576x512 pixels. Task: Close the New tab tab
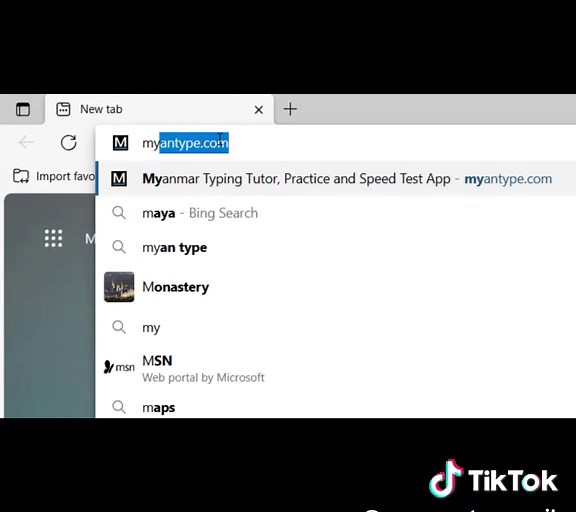[259, 109]
